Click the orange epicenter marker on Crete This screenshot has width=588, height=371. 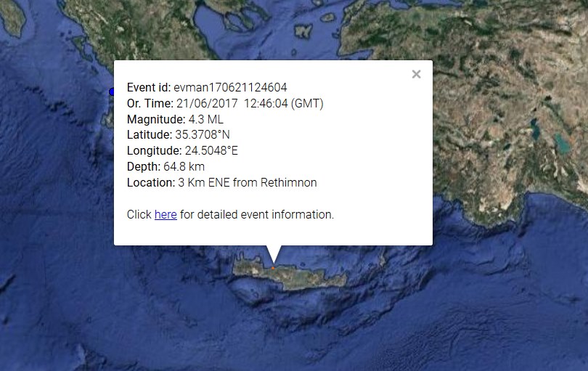click(273, 268)
